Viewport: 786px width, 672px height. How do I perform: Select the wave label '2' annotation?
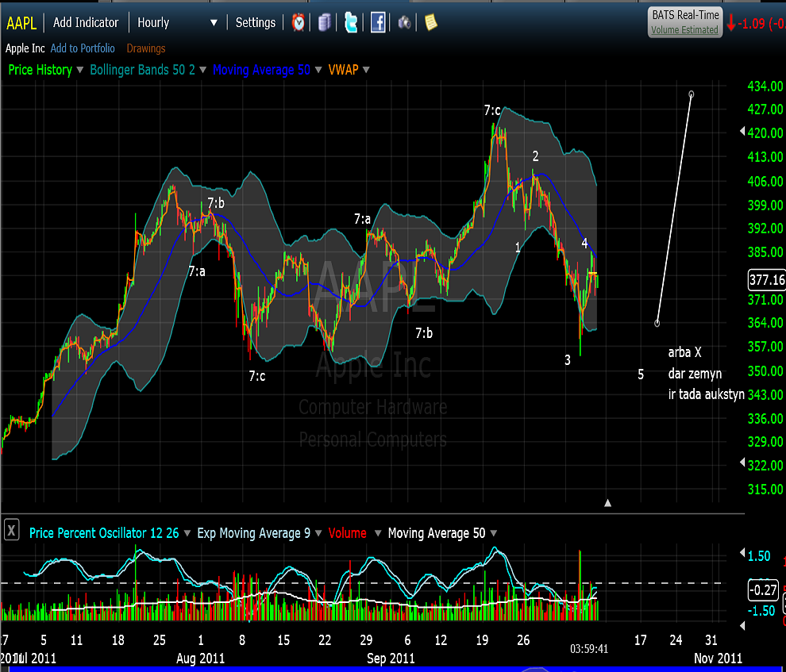click(x=535, y=157)
